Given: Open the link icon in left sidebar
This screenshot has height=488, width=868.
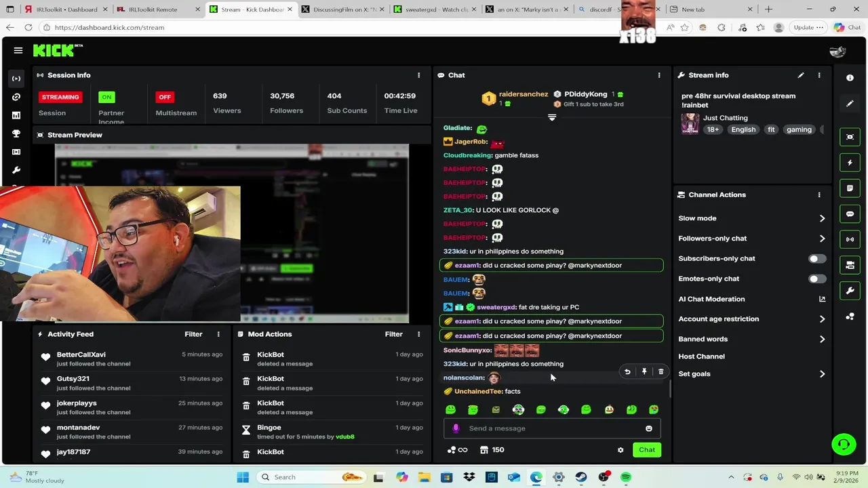Looking at the screenshot, I should tap(16, 97).
